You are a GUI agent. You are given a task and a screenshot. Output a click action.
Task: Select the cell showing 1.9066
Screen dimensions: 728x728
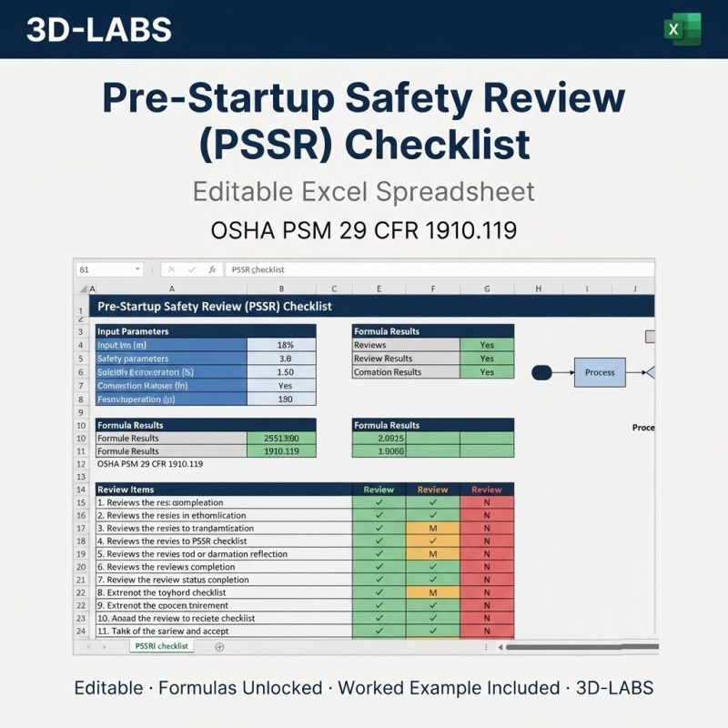coord(379,450)
